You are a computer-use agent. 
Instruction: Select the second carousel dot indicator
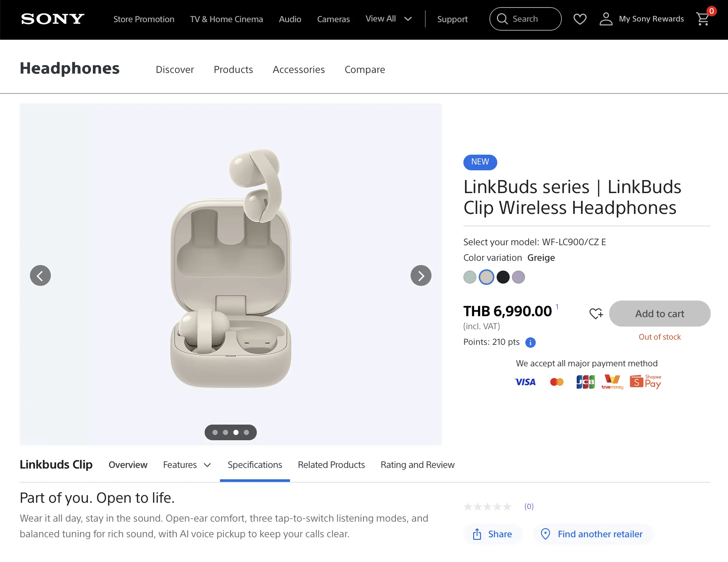click(x=225, y=432)
